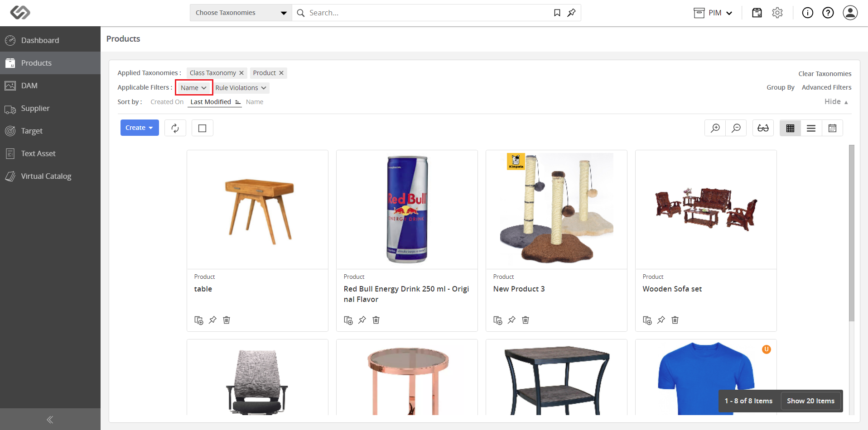Screen dimensions: 868x430
Task: Expand the Name filter dropdown
Action: point(194,88)
